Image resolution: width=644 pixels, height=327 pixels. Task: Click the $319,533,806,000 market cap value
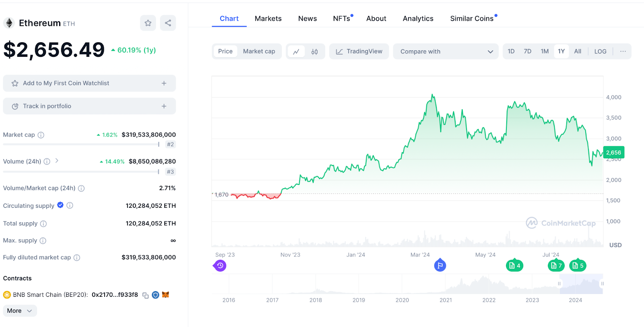(x=149, y=135)
